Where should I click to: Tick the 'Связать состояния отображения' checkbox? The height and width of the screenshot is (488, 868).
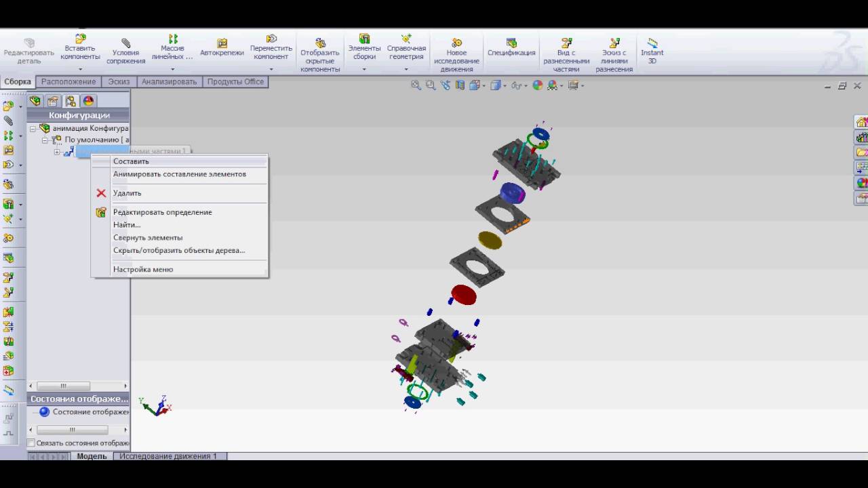point(31,443)
